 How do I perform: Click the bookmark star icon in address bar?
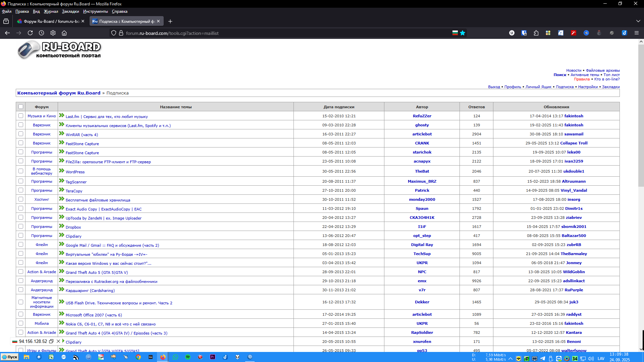[x=463, y=33]
